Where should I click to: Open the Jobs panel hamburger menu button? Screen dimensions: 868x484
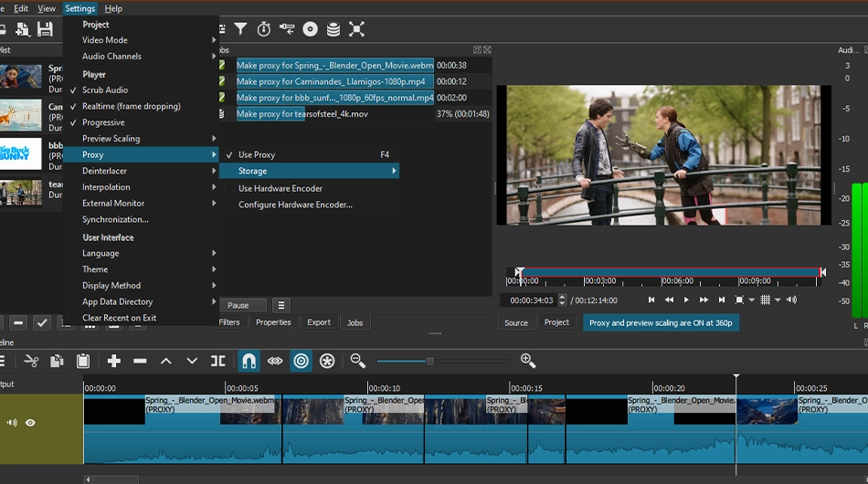281,305
